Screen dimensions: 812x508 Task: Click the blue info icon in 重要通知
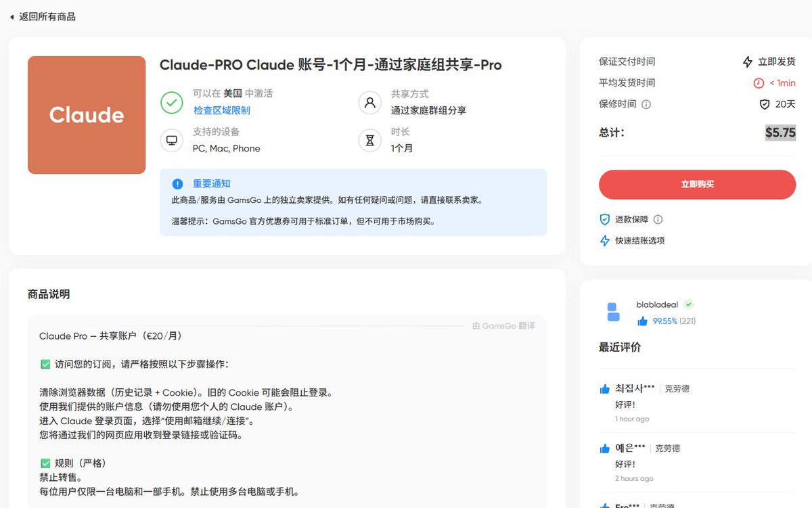pyautogui.click(x=177, y=183)
